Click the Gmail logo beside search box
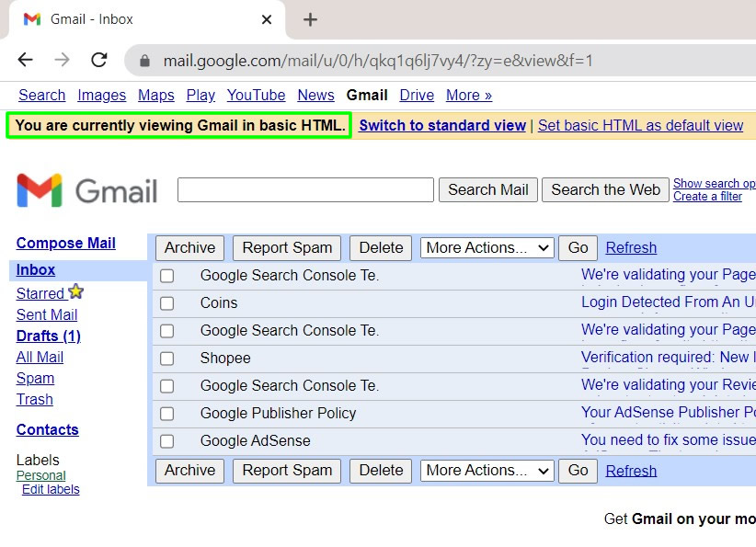The height and width of the screenshot is (547, 756). click(x=86, y=190)
